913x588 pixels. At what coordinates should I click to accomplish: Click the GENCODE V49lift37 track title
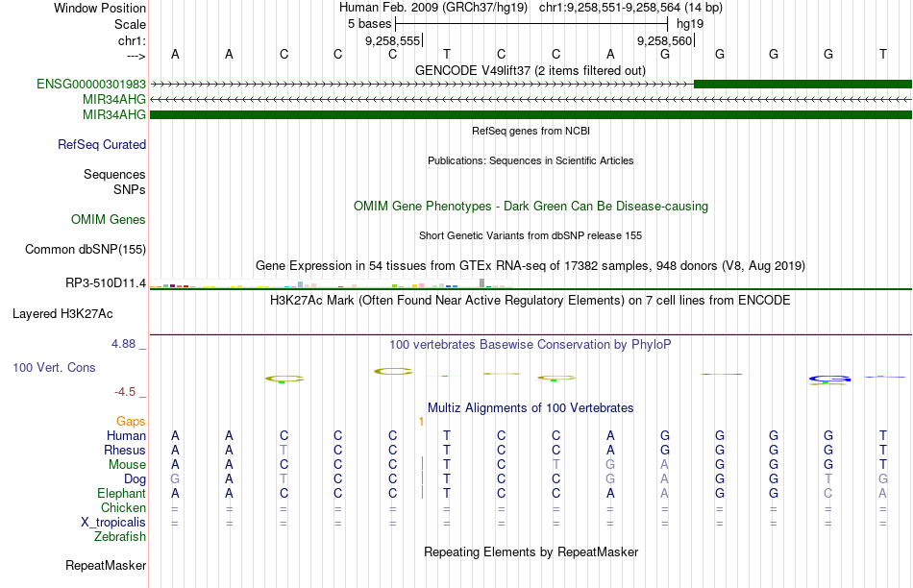coord(531,70)
